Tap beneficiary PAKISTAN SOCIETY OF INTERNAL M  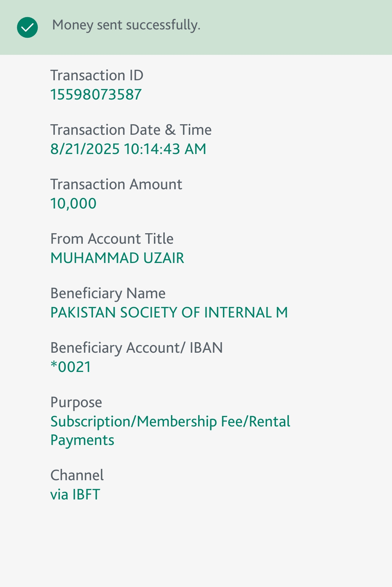coord(169,312)
